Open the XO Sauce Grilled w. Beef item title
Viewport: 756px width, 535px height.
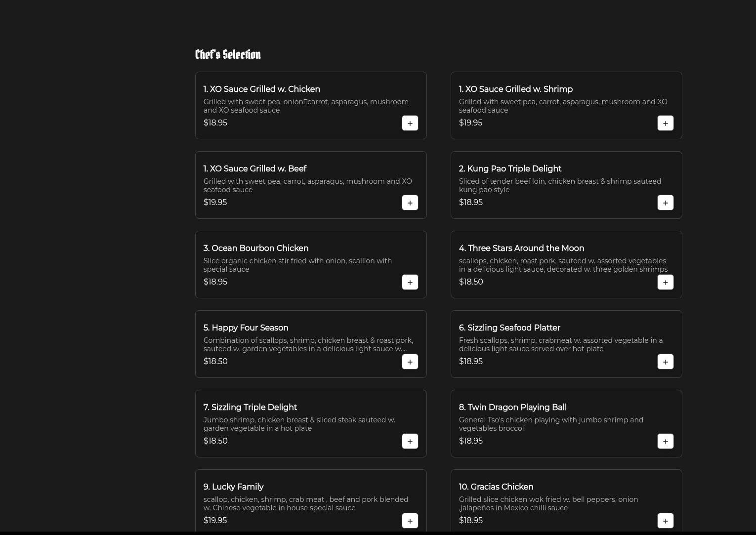(x=255, y=169)
